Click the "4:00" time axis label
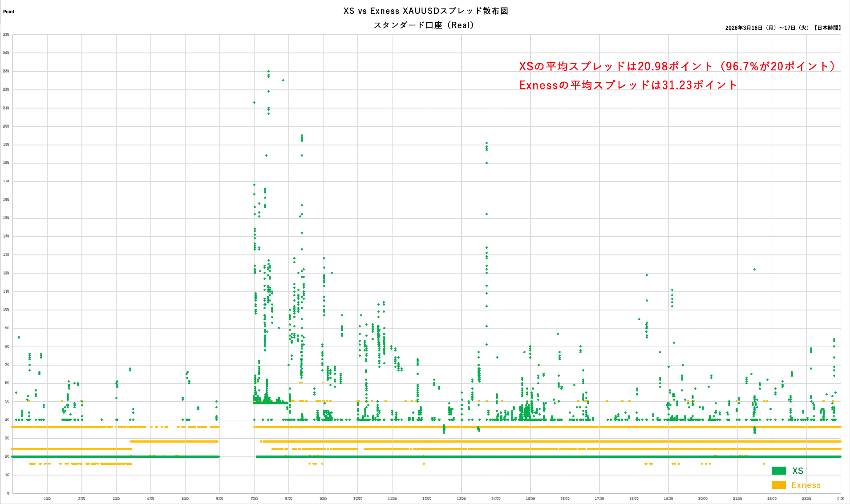 click(x=151, y=499)
